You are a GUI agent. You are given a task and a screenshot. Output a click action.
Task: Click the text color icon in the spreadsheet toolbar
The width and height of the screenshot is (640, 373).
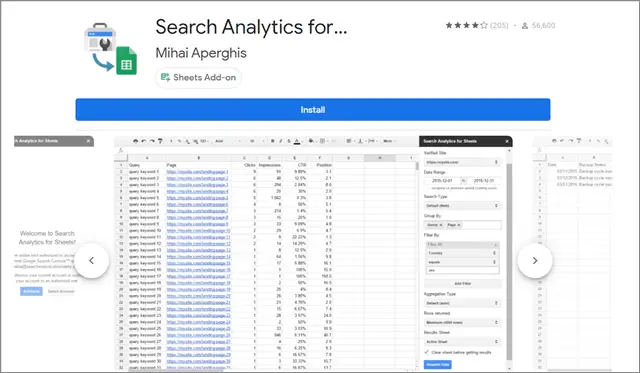[297, 141]
